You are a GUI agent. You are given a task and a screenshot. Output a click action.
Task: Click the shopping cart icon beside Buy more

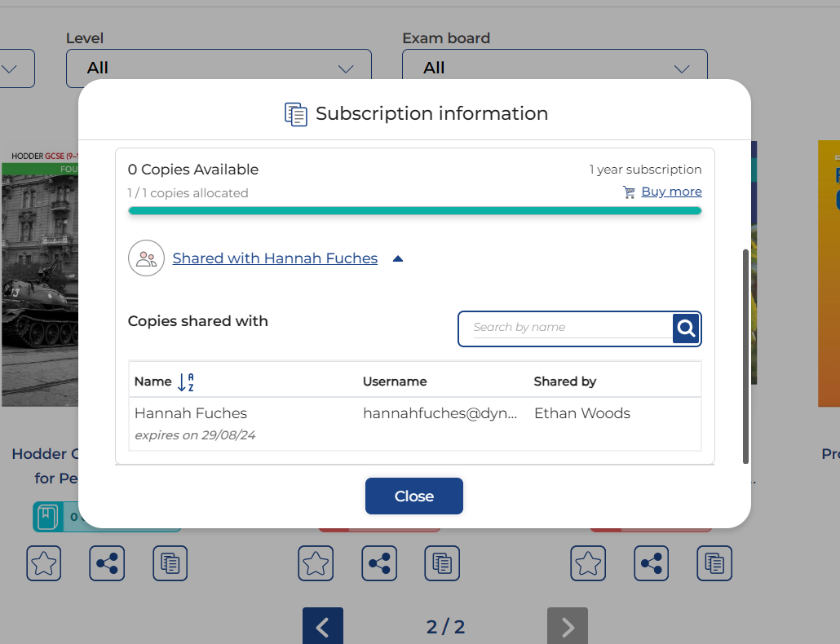pos(629,192)
